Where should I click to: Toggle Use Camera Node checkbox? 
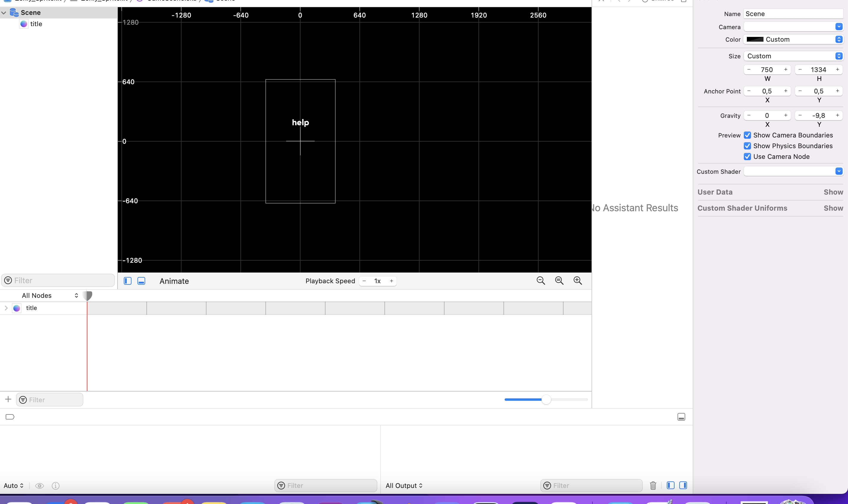click(747, 156)
